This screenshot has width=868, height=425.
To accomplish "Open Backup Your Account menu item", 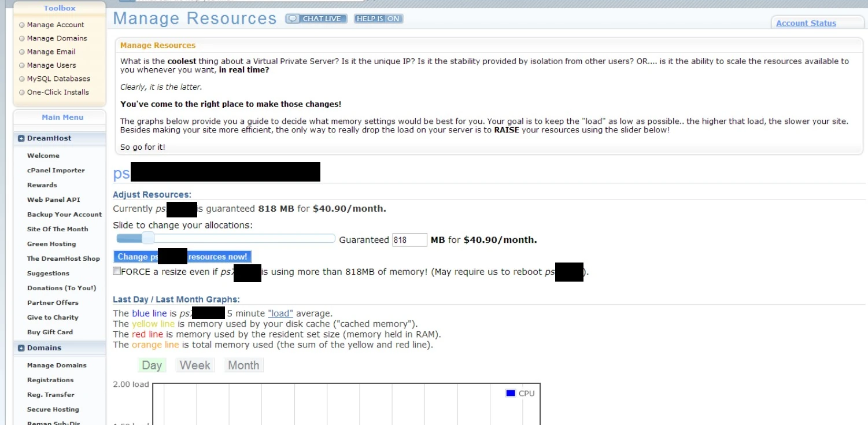I will click(x=64, y=215).
